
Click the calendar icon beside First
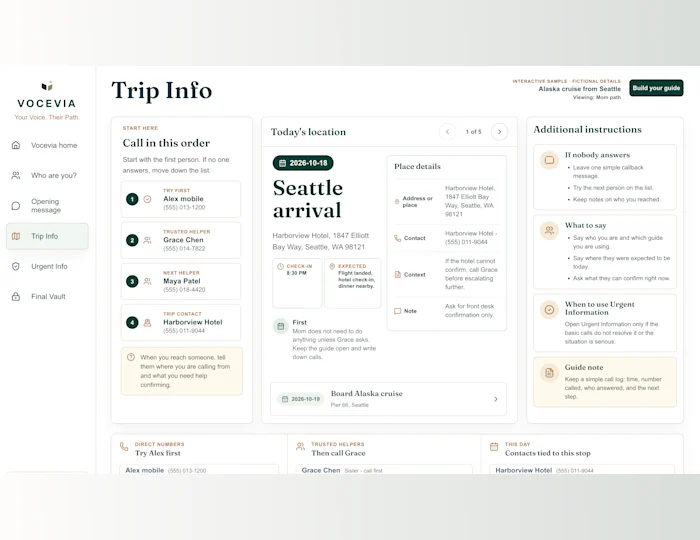click(x=280, y=326)
